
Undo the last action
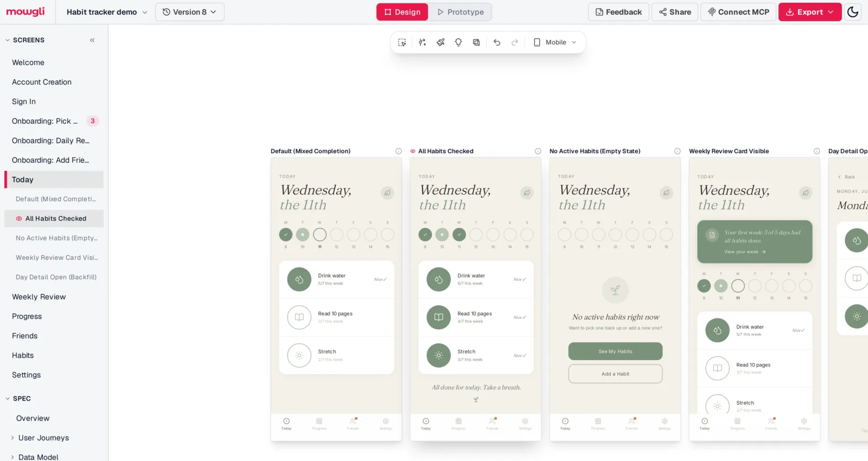[497, 42]
